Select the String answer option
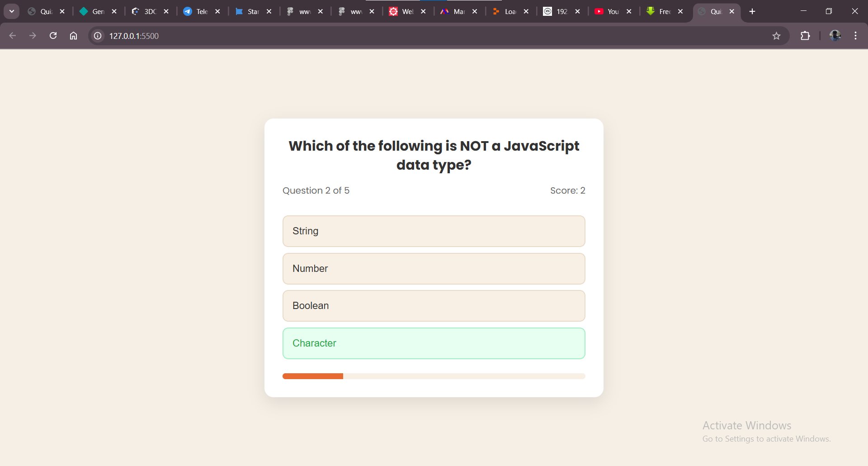 point(434,231)
